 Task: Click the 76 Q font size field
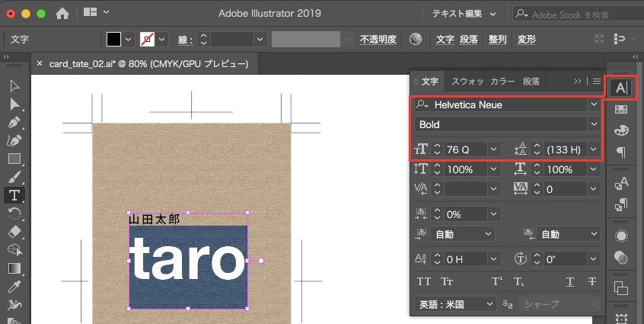click(x=465, y=149)
